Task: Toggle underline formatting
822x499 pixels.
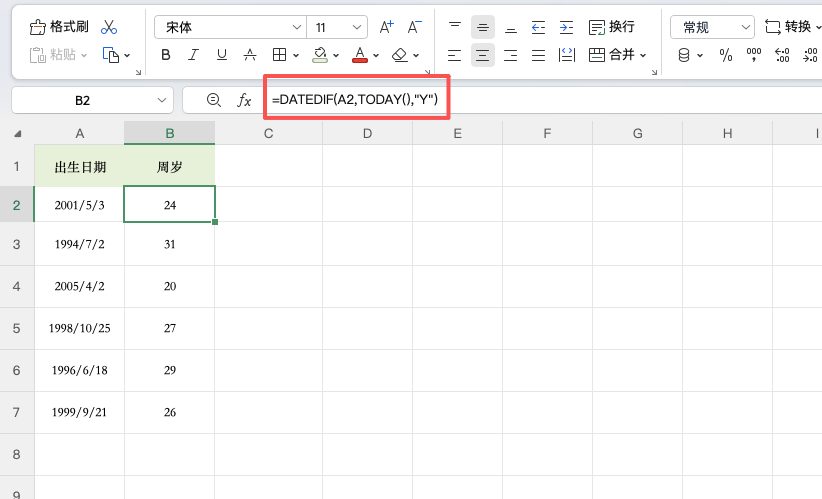Action: 221,55
